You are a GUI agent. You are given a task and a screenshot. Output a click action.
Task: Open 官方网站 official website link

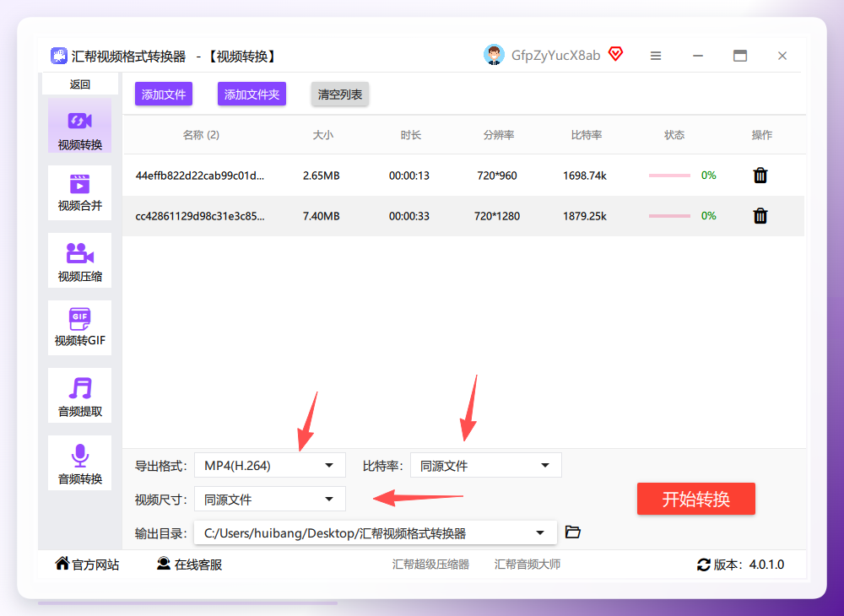(87, 565)
